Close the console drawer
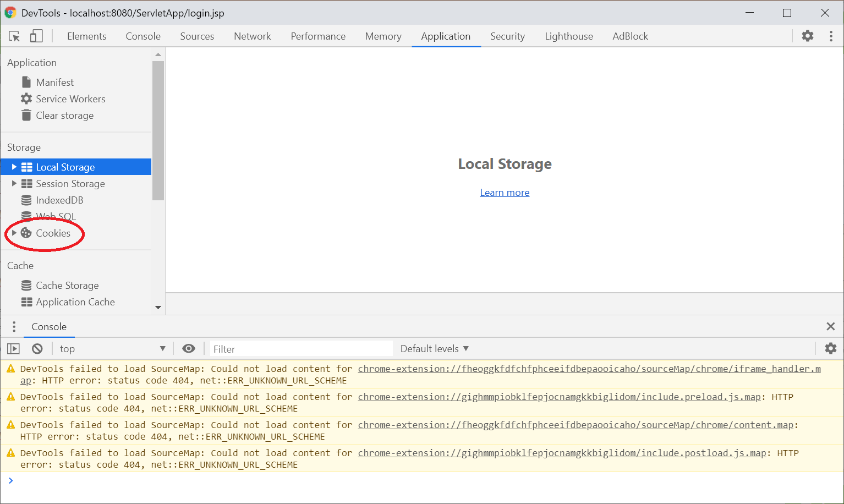This screenshot has width=844, height=504. 831,326
